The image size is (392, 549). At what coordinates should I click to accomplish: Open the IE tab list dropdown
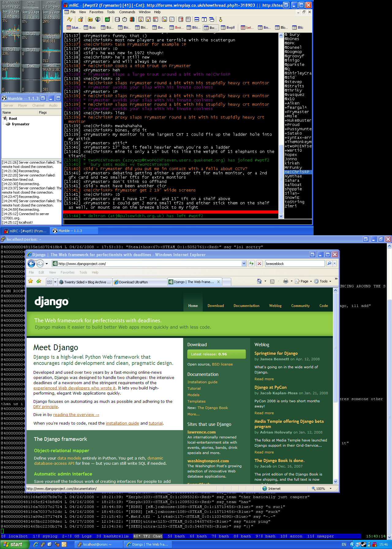pyautogui.click(x=55, y=282)
